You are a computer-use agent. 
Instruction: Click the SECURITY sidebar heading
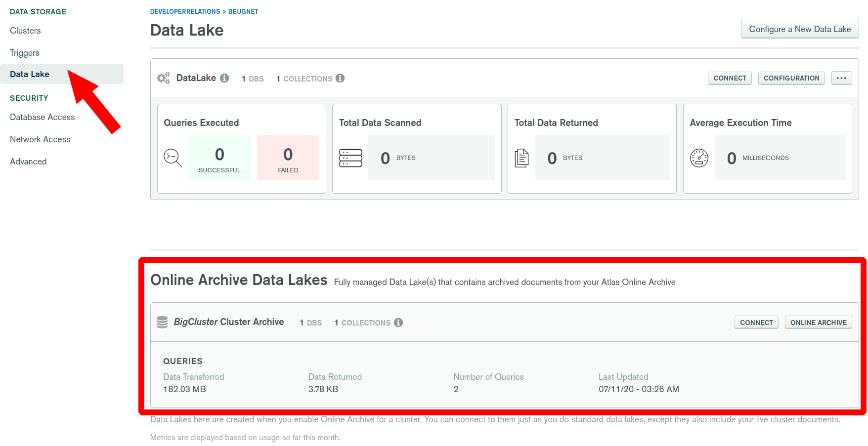pyautogui.click(x=29, y=98)
